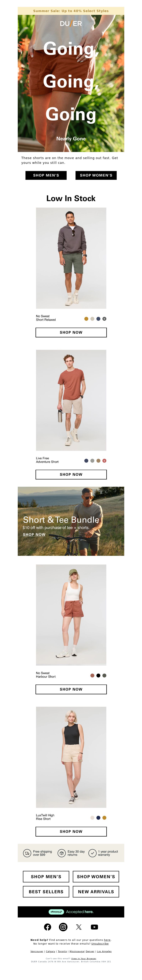
Task: Click the Unsubscribe link
Action: tap(100, 944)
